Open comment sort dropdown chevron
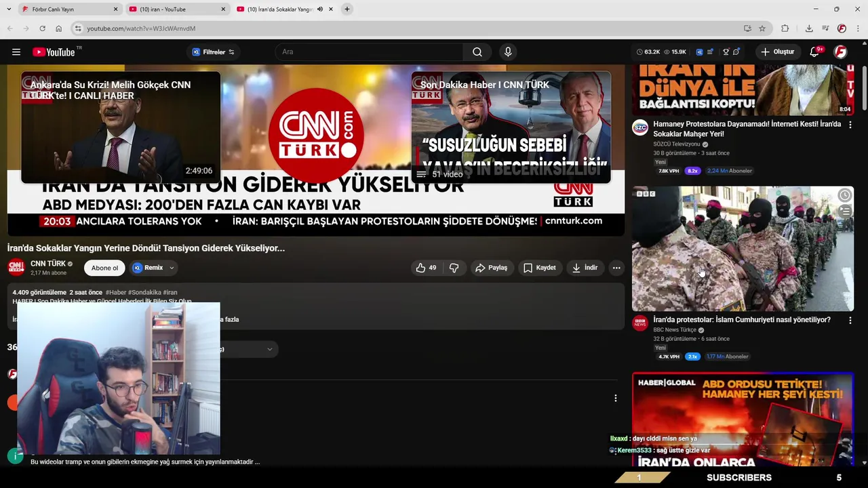This screenshot has width=868, height=488. pos(269,350)
